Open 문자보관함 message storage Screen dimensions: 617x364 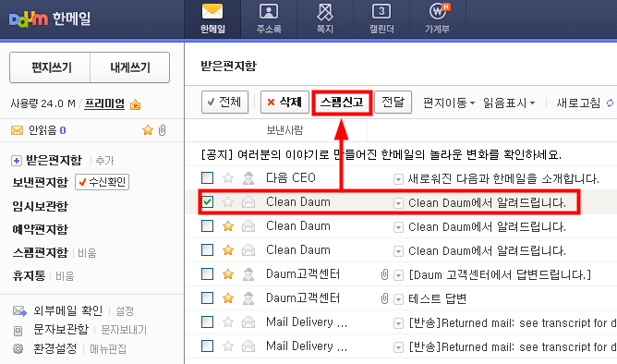61,330
